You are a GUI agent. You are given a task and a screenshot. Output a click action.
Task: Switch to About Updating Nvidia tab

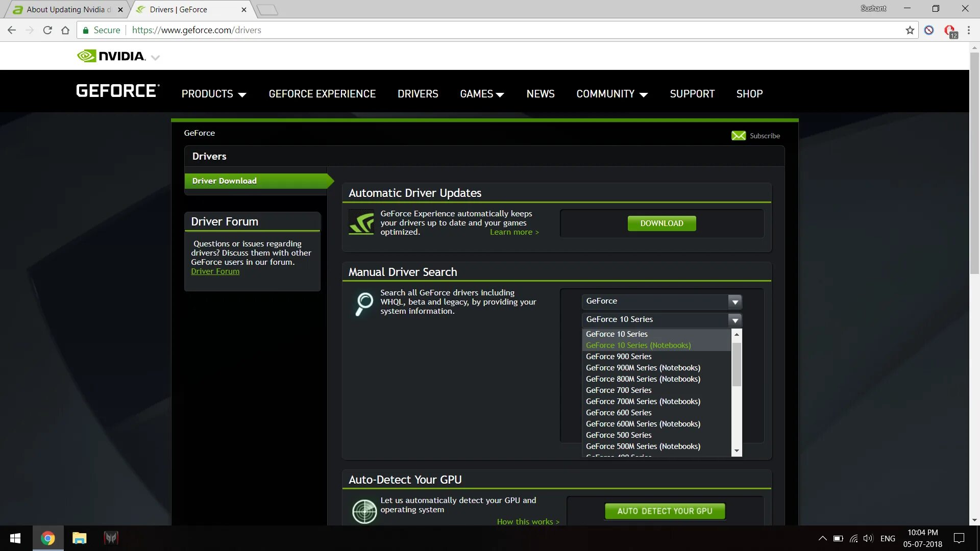(66, 10)
